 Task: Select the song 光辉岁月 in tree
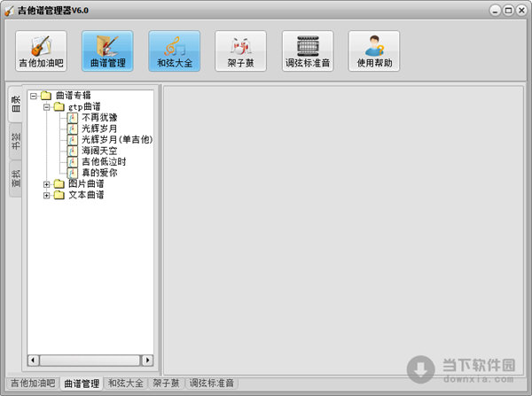99,128
